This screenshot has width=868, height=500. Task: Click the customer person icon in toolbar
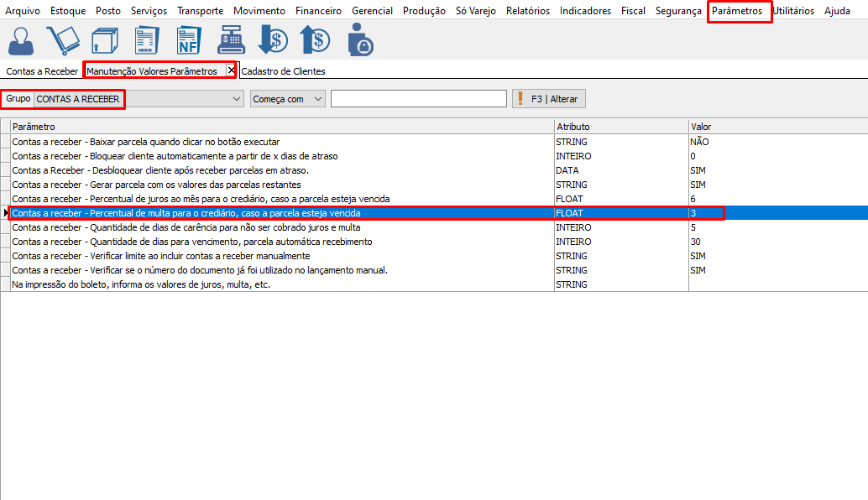22,39
